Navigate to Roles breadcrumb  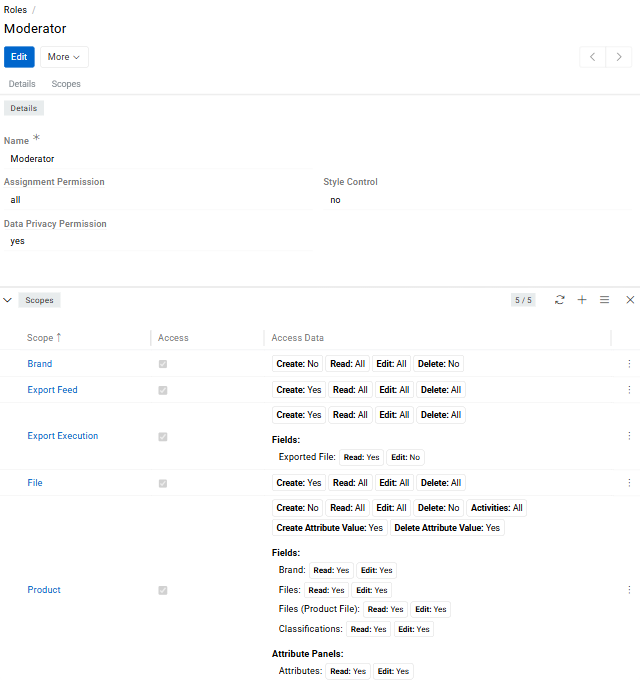point(15,9)
